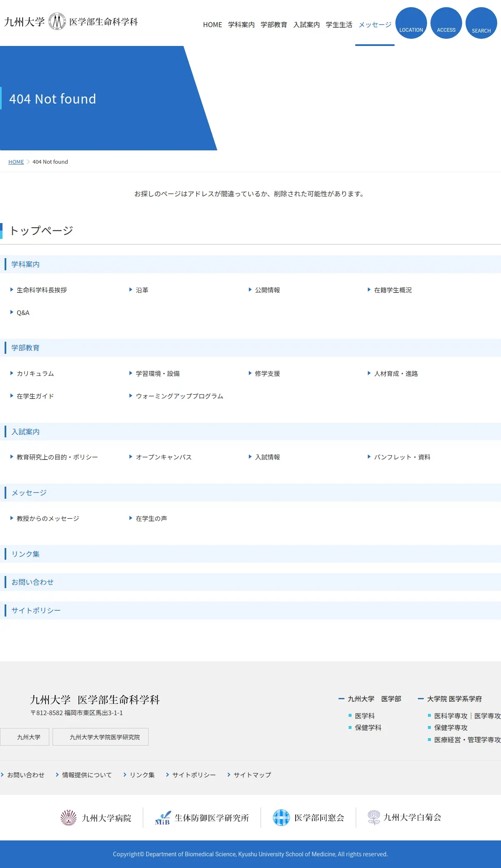Open the footer リンク集 link

(142, 775)
